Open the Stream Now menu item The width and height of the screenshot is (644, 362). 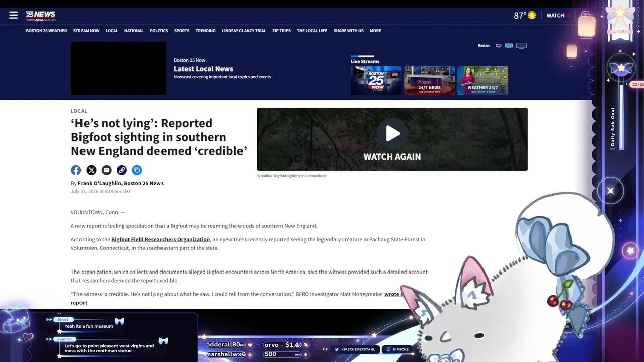click(87, 31)
